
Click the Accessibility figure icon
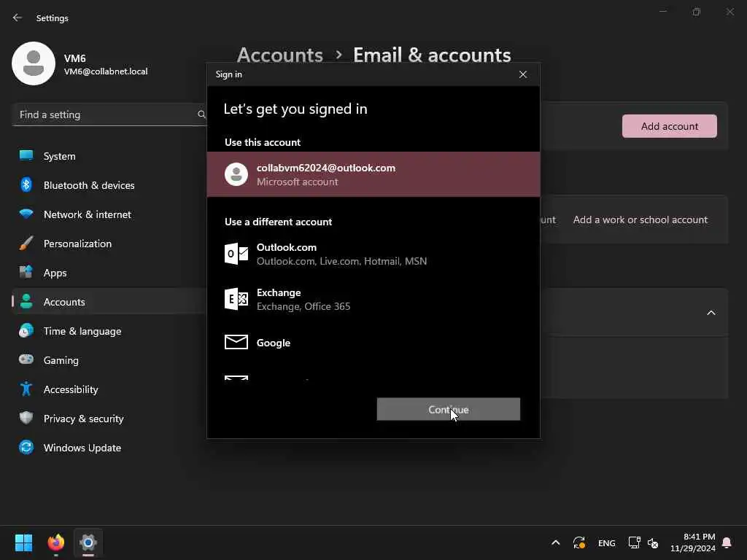coord(26,389)
